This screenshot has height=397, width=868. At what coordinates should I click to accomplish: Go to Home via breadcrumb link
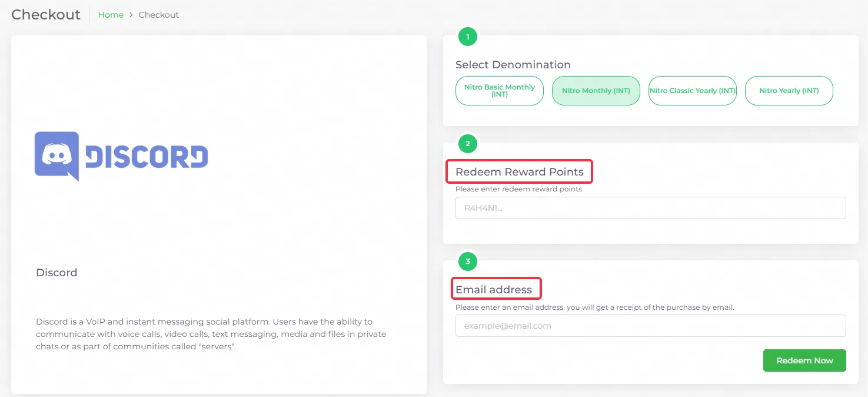111,15
